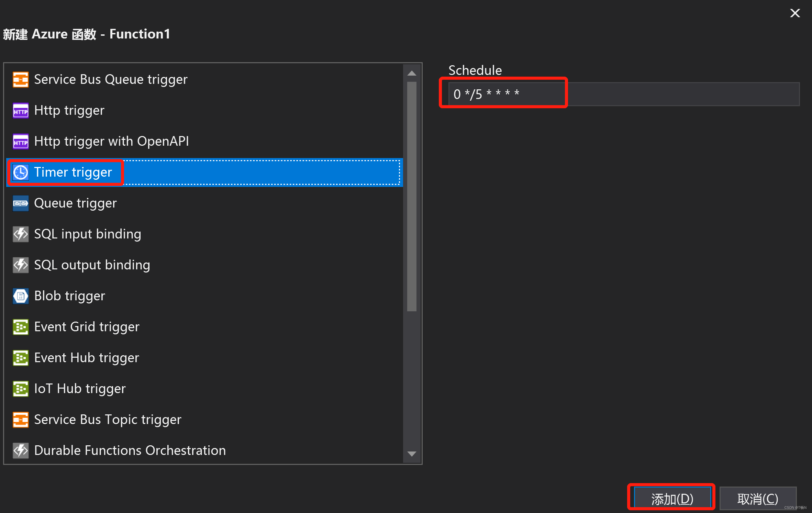Image resolution: width=812 pixels, height=513 pixels.
Task: Click the purple Http trigger icon
Action: pyautogui.click(x=21, y=111)
